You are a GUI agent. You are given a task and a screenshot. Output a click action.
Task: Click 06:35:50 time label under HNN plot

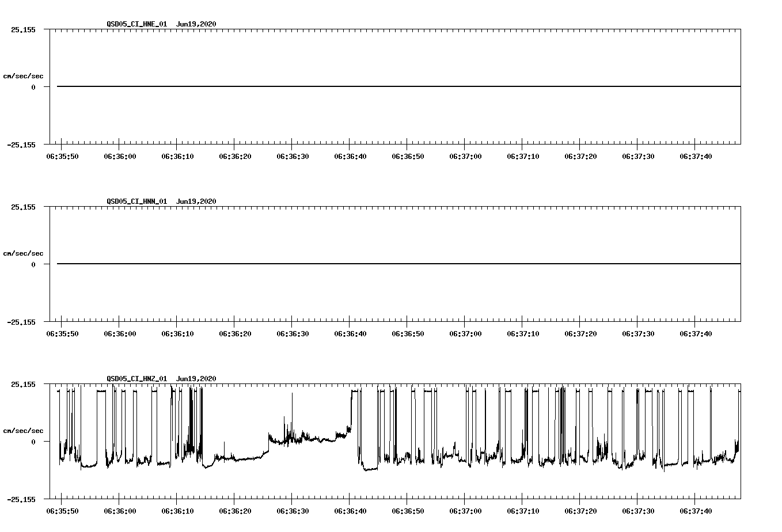(62, 334)
